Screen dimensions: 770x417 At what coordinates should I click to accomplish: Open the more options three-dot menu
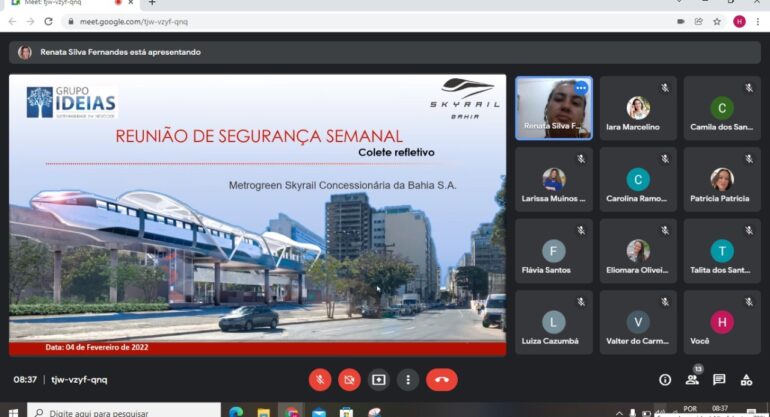[407, 379]
